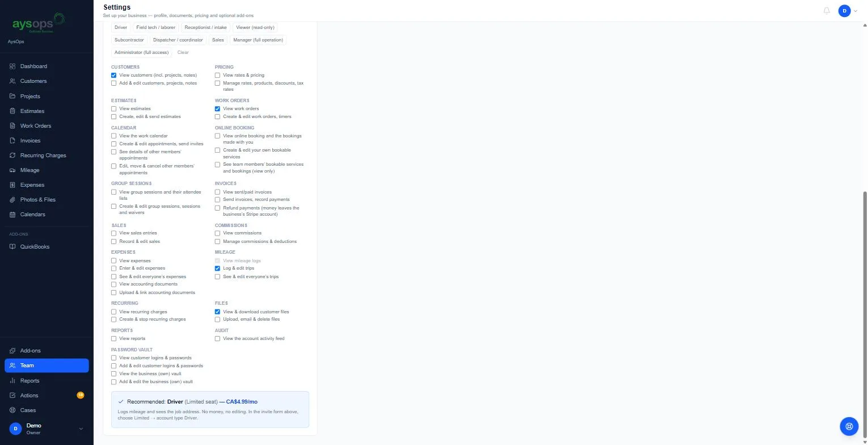Screen dimensions: 868x445
Task: Click the Add-ons puzzle icon in sidebar
Action: [12, 351]
